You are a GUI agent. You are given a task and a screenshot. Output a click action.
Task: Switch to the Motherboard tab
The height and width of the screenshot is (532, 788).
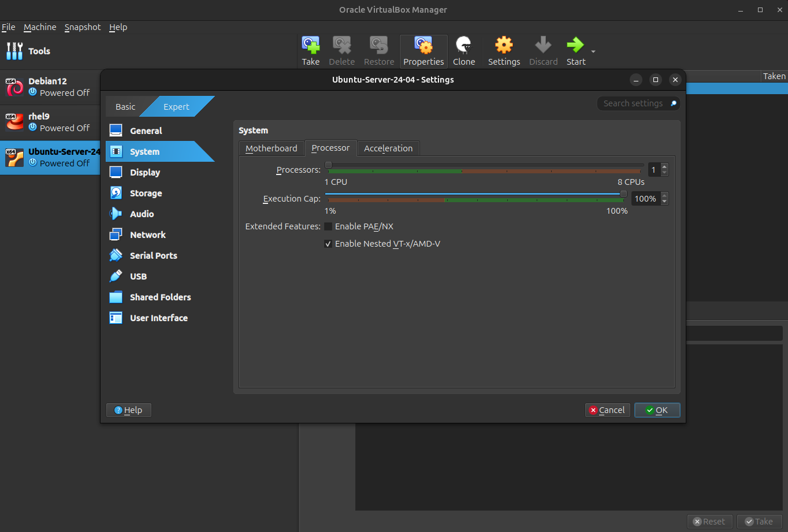point(272,148)
